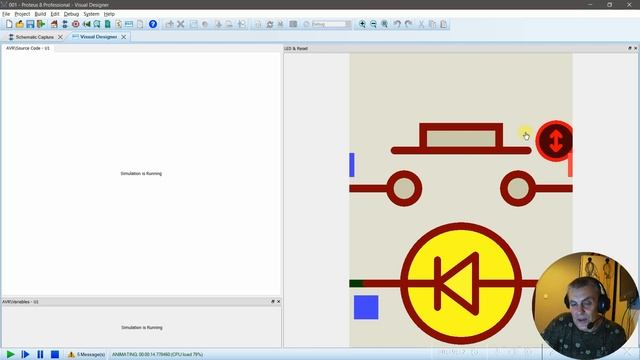This screenshot has width=640, height=360.
Task: Open the Visual Designer code icon in toolbar
Action: [x=129, y=24]
